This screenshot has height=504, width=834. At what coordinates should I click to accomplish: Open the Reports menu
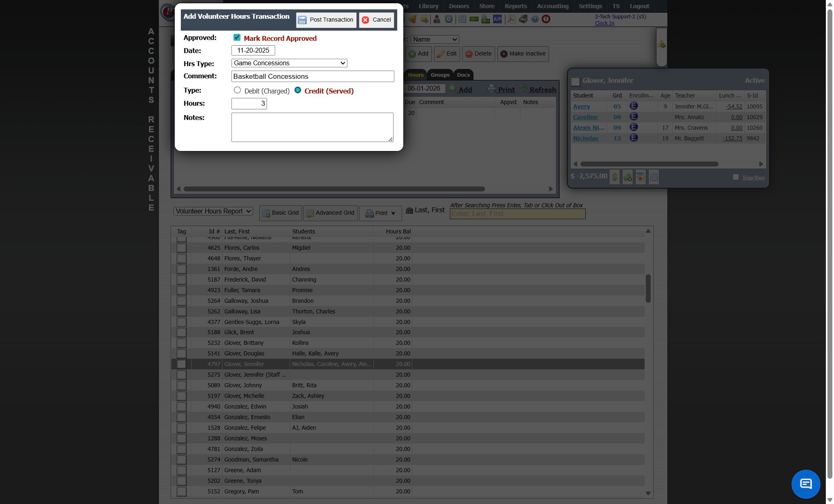coord(515,6)
